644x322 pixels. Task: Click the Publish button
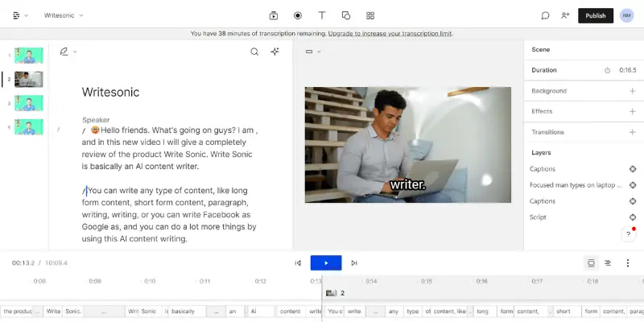pyautogui.click(x=596, y=15)
